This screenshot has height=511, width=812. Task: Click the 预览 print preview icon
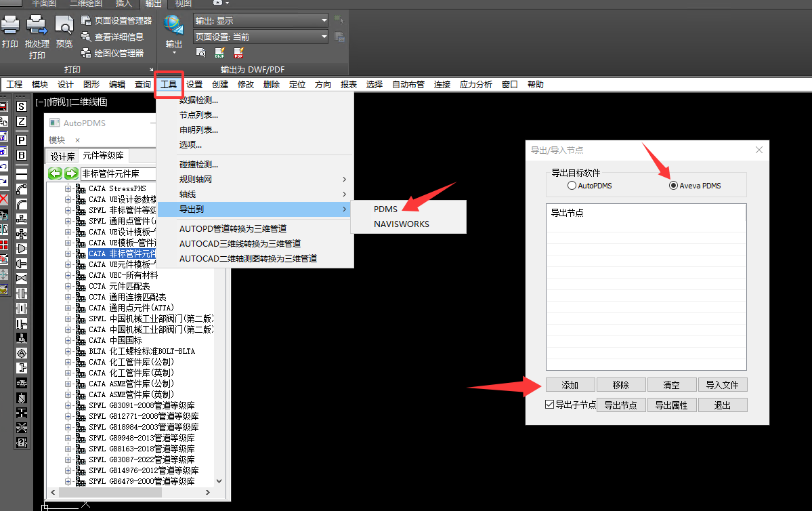64,26
